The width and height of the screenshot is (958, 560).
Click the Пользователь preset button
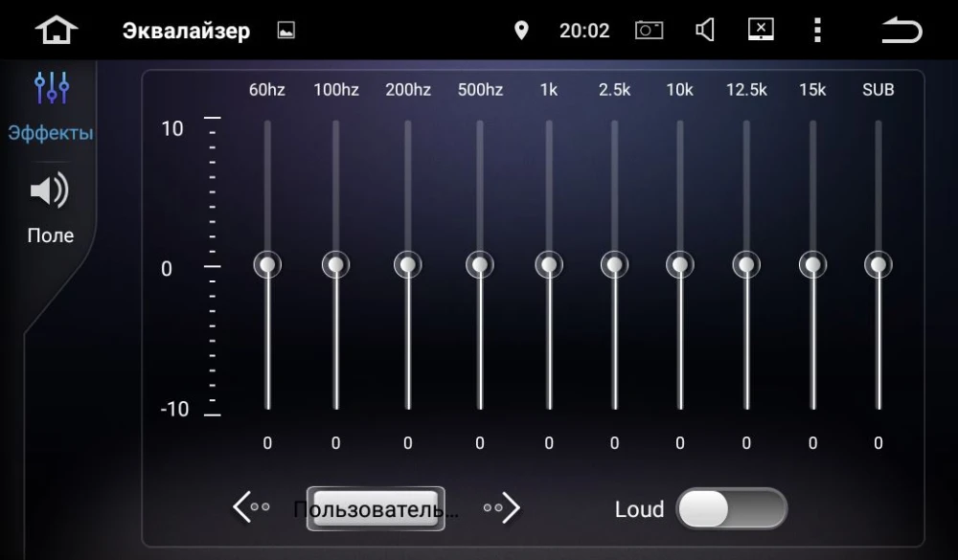(x=376, y=508)
